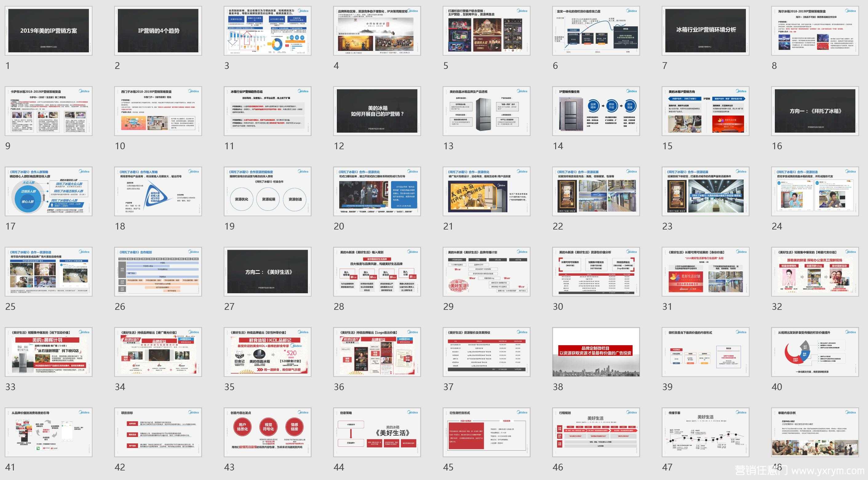Select slide 36 Logo露出价值
868x480 pixels.
click(377, 352)
